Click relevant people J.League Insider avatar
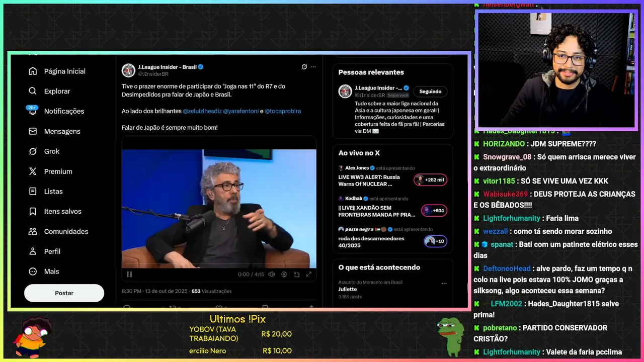The height and width of the screenshot is (362, 644). click(x=345, y=91)
